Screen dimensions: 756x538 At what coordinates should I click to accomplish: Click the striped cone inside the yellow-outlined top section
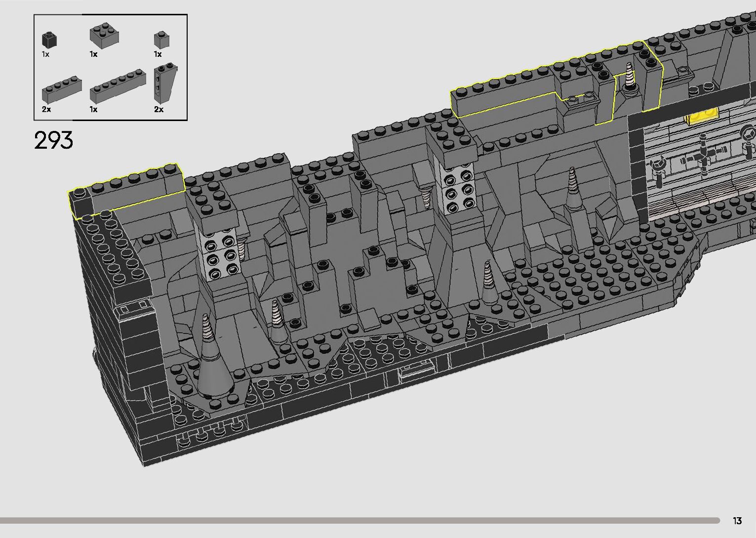pos(630,77)
